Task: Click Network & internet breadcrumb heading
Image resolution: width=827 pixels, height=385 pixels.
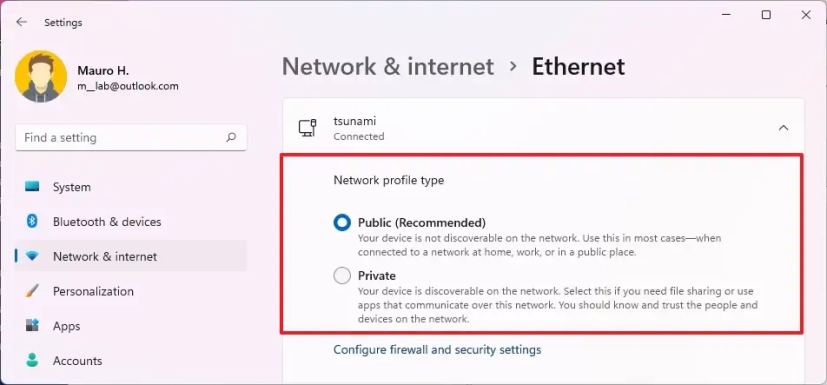Action: point(388,67)
